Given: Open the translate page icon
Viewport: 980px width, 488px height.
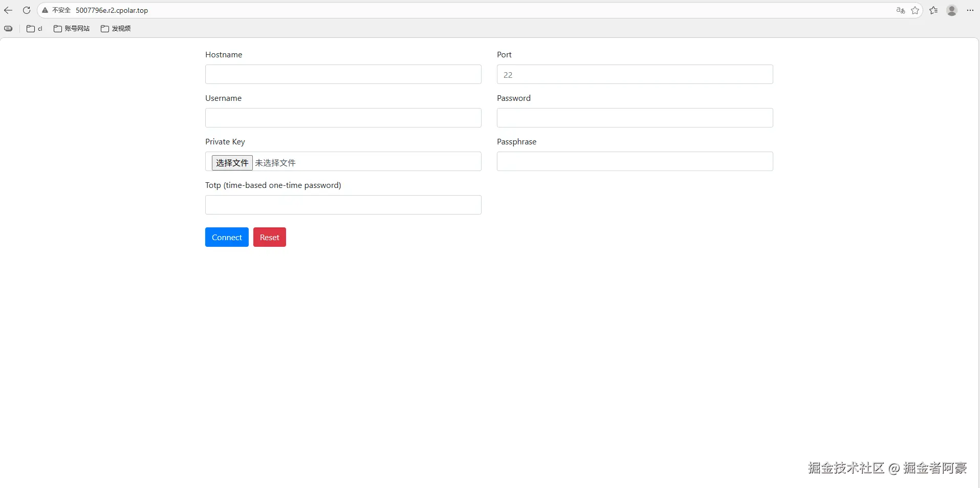Looking at the screenshot, I should point(901,10).
